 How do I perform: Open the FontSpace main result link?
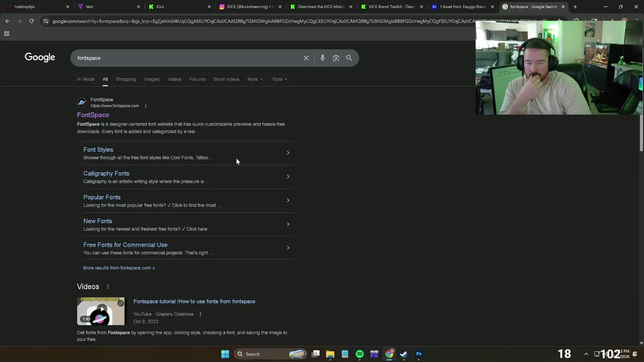coord(93,115)
